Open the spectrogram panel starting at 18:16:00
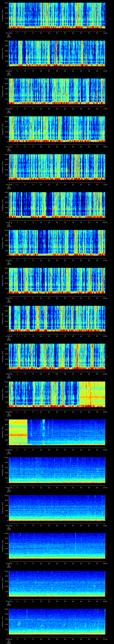 (57, 91)
